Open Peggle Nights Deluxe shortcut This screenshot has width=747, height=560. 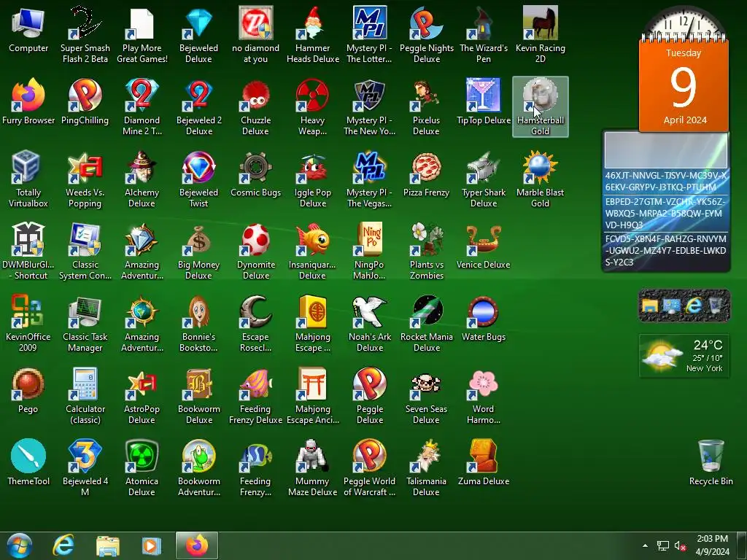[426, 34]
